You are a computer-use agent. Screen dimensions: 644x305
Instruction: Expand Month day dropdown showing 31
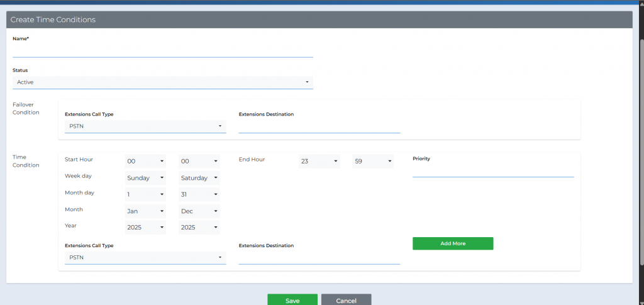point(199,194)
